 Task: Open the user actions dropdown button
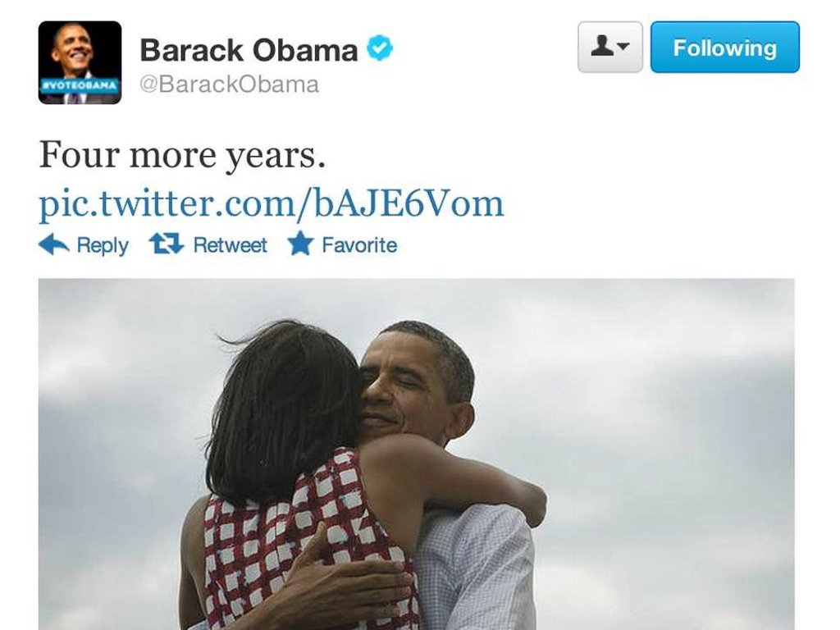click(x=610, y=47)
